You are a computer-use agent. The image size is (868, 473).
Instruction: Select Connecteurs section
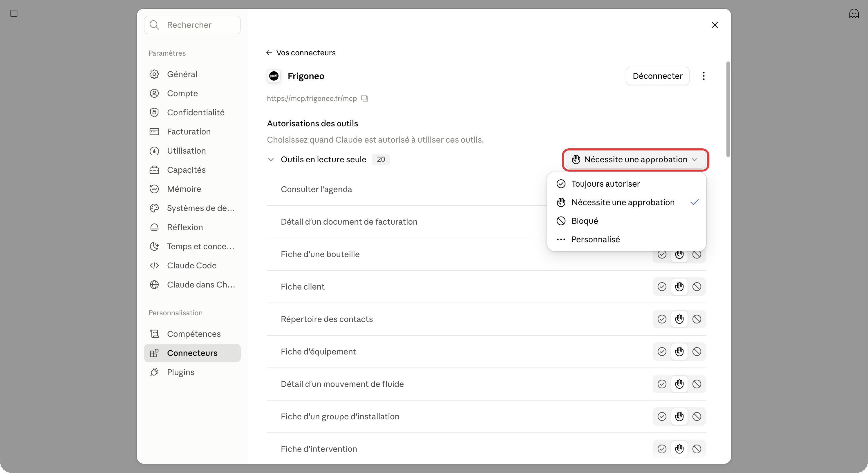coord(192,353)
